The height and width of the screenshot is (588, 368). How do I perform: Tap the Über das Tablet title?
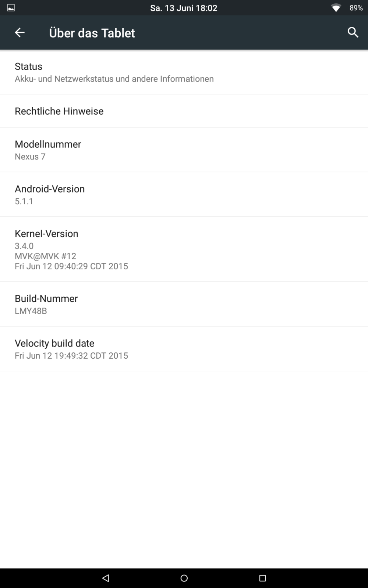point(92,33)
